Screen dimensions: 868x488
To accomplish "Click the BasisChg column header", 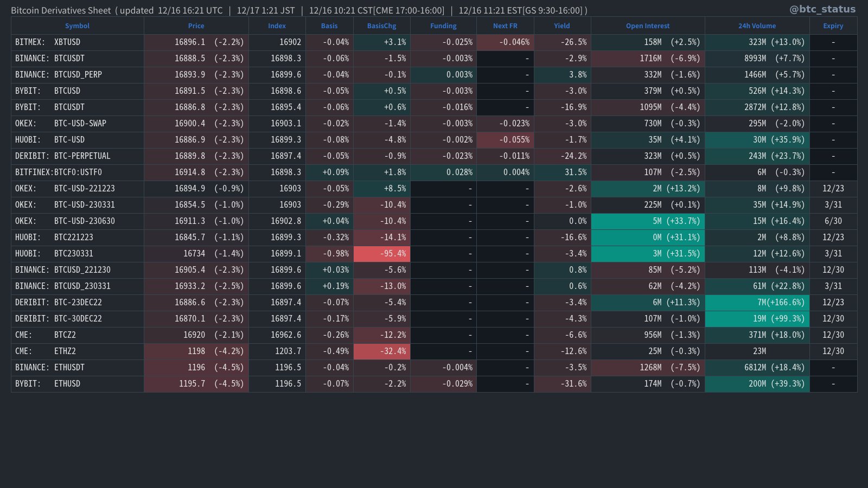I will (x=381, y=25).
